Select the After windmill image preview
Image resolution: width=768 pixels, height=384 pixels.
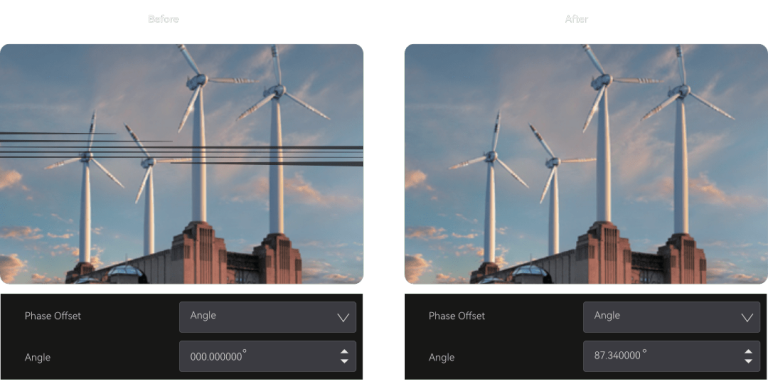[586, 164]
